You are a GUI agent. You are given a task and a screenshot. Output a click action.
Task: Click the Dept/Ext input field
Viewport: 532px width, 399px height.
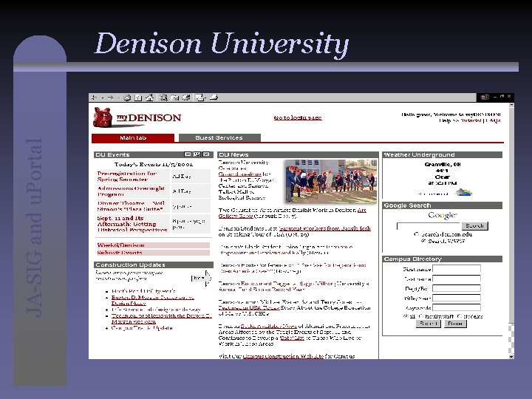point(457,288)
